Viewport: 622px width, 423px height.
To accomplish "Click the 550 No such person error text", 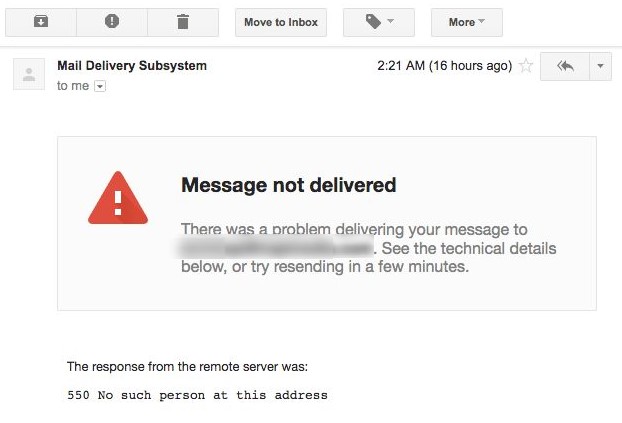I will (198, 395).
